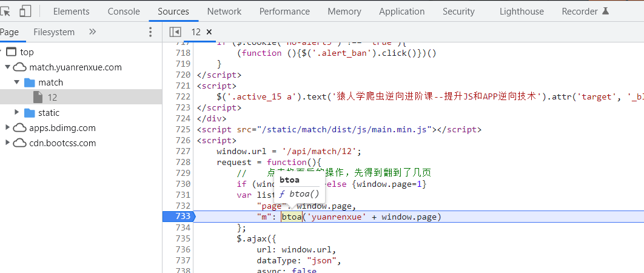Click the request = function() declaration
Viewport: 644px width, 273px height.
pos(269,162)
